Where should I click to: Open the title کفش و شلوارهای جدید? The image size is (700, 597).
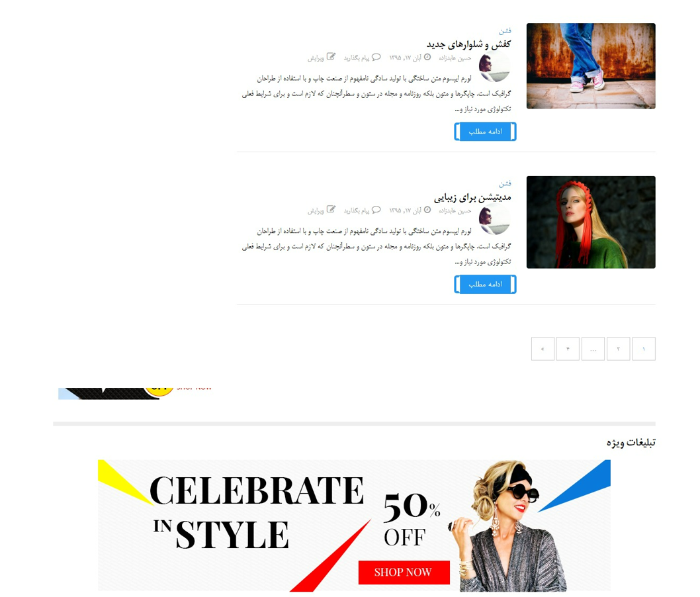pos(468,44)
